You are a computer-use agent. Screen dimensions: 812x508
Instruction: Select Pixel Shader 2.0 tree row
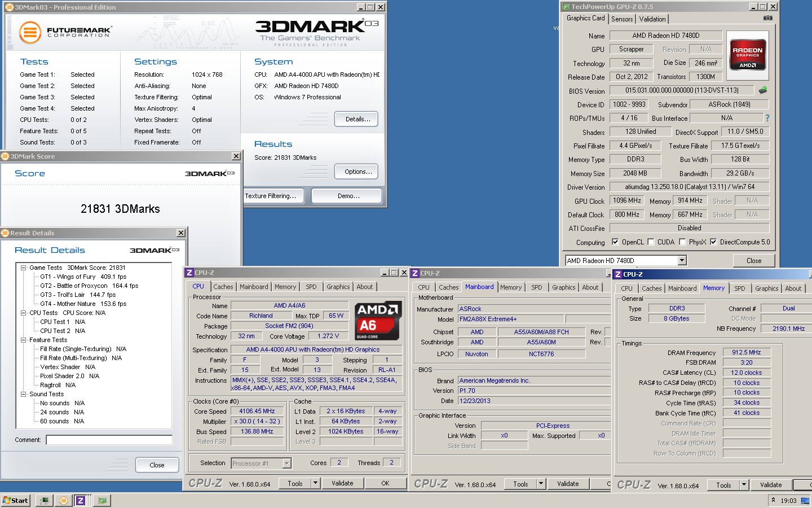click(70, 376)
